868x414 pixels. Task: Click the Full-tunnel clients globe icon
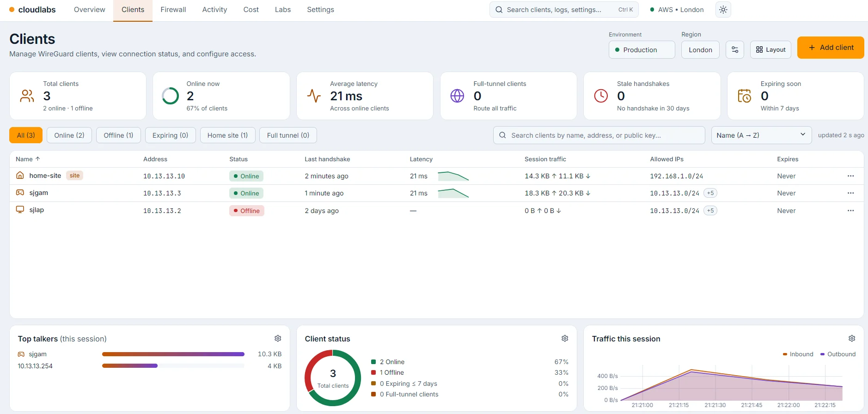point(457,96)
